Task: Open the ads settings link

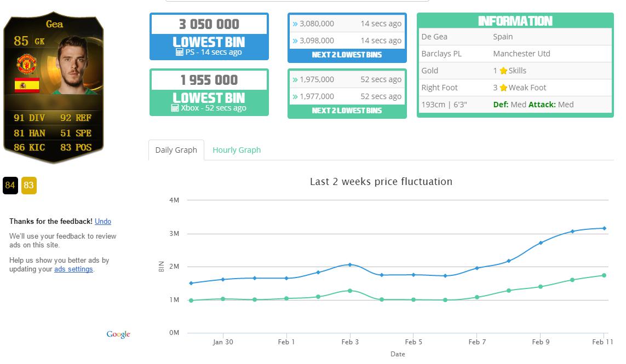Action: coord(73,269)
